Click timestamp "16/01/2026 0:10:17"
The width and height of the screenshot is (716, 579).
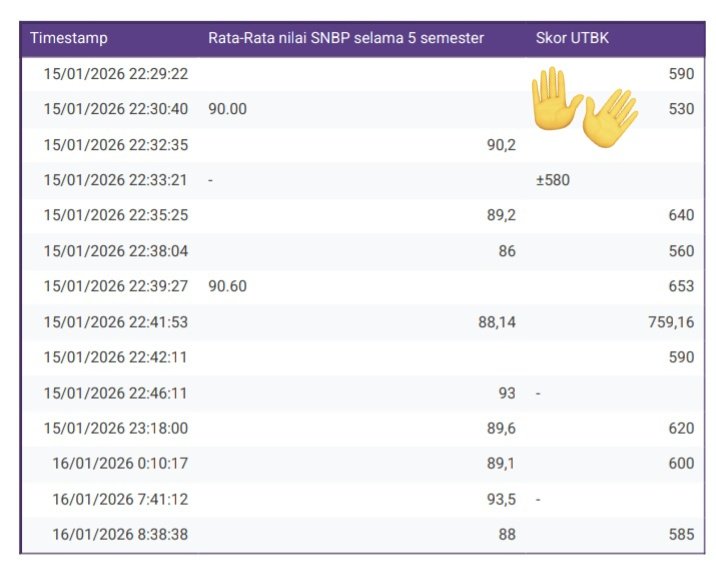pyautogui.click(x=120, y=463)
